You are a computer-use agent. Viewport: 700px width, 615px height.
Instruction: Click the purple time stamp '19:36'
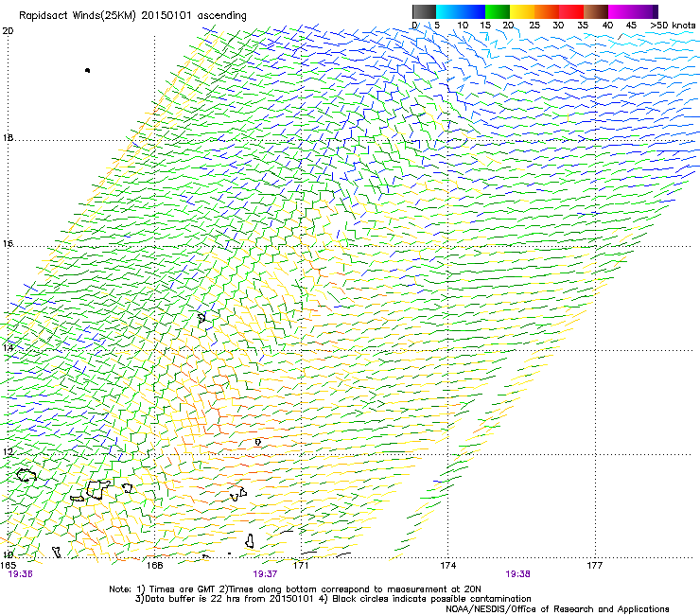click(x=21, y=574)
